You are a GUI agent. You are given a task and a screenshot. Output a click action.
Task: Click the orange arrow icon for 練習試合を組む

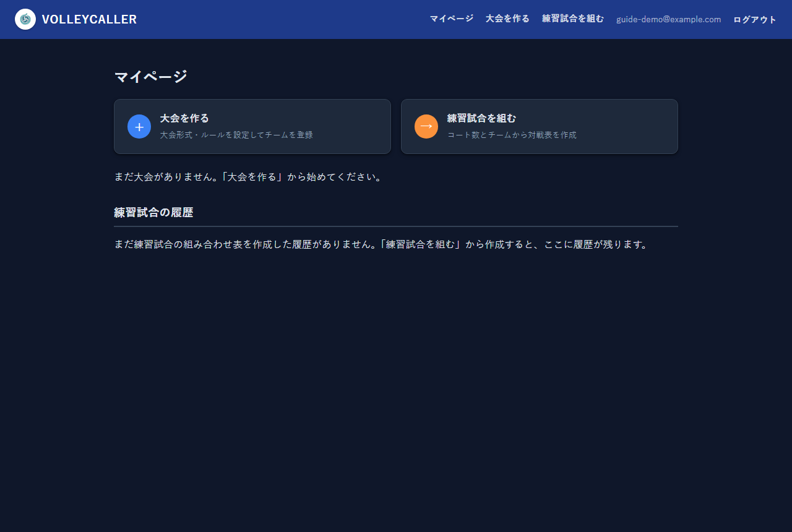(426, 127)
